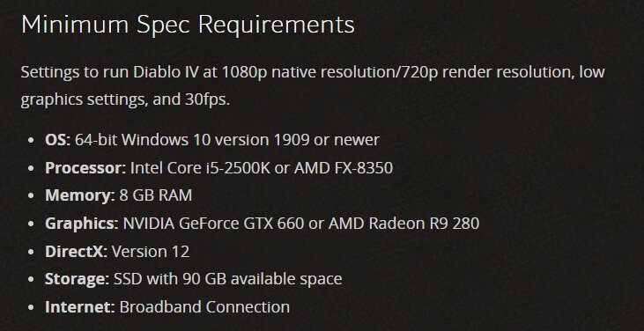Click the Processor label
This screenshot has height=331, width=644.
coord(85,168)
